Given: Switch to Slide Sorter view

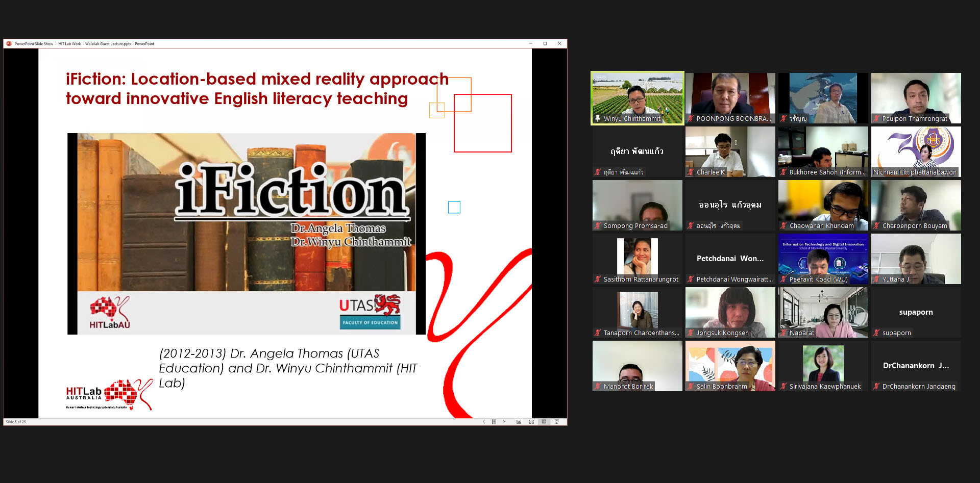Looking at the screenshot, I should click(531, 422).
